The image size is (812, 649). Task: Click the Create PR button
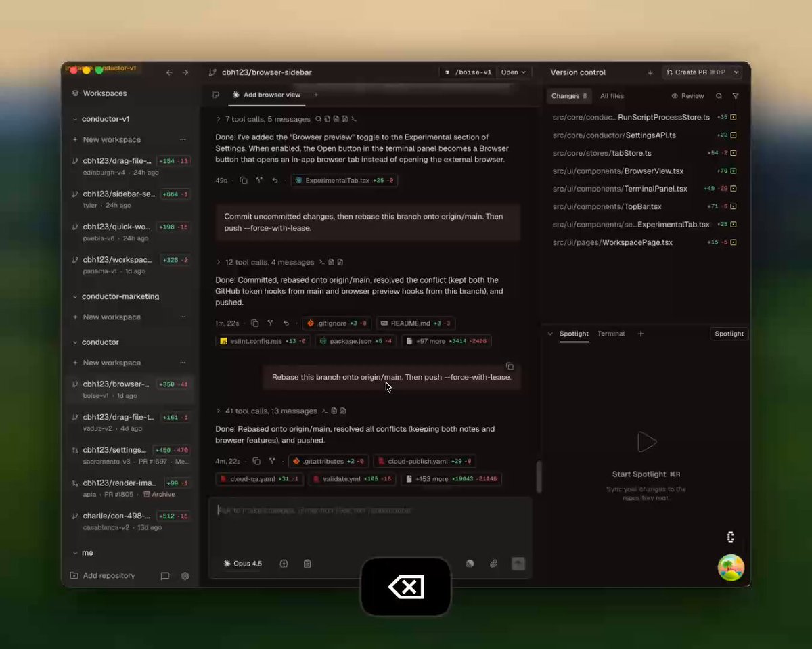coord(696,72)
